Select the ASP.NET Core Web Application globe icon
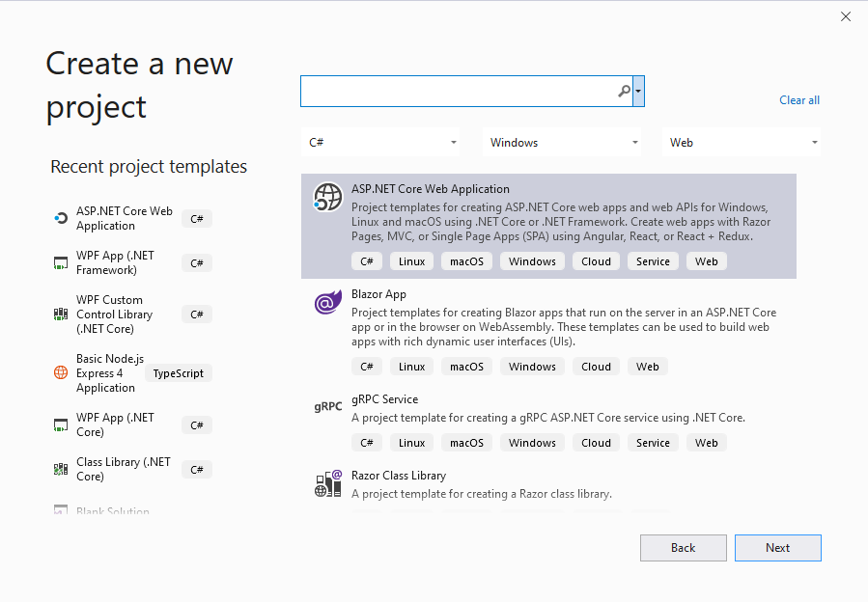The image size is (868, 602). pyautogui.click(x=327, y=197)
